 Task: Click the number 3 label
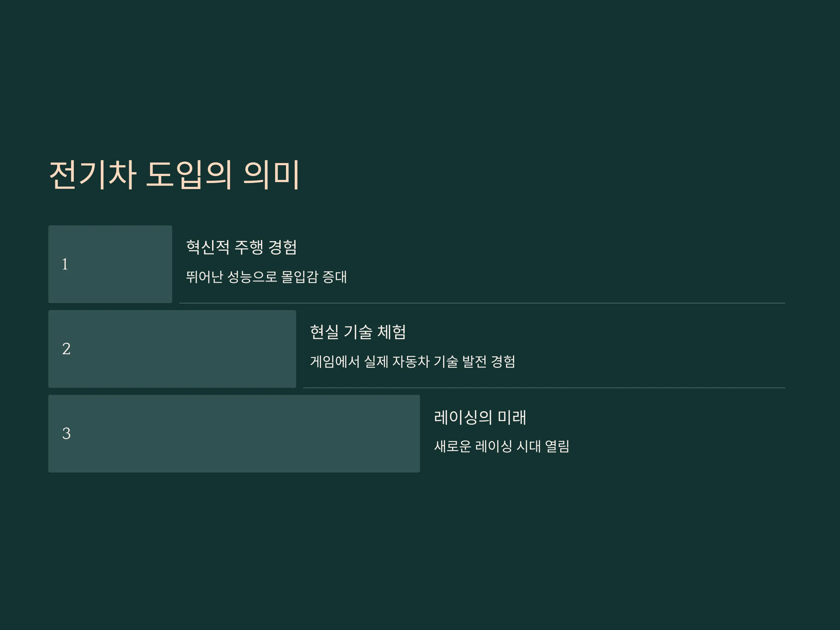click(66, 434)
